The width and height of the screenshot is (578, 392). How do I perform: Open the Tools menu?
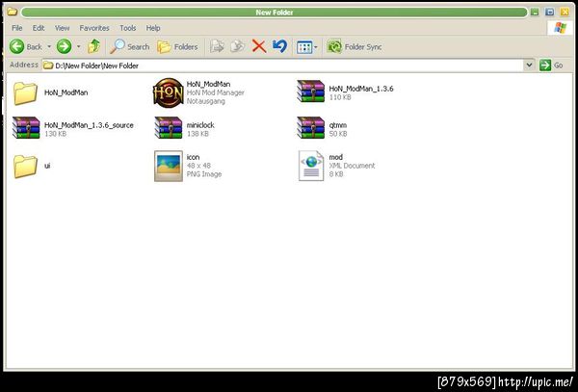point(127,28)
